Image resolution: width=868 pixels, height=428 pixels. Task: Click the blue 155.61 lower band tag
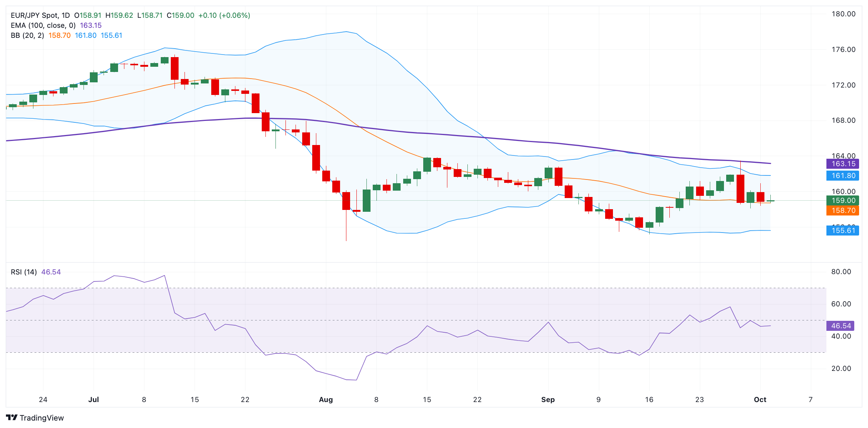pyautogui.click(x=842, y=230)
